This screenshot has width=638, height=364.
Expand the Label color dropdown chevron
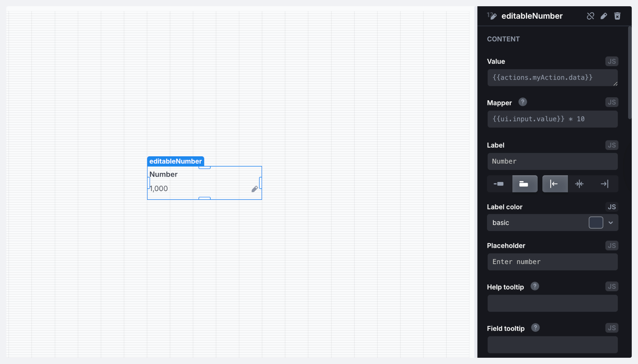click(x=611, y=223)
